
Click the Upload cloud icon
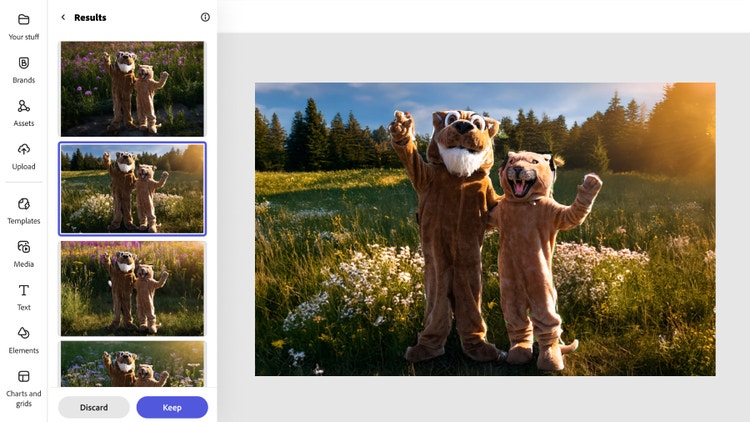[23, 149]
